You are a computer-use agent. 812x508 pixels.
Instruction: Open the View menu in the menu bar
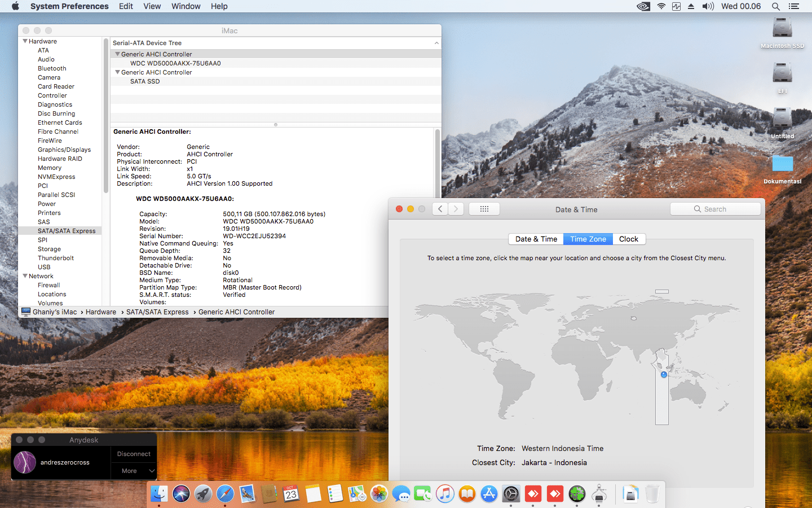pos(152,6)
